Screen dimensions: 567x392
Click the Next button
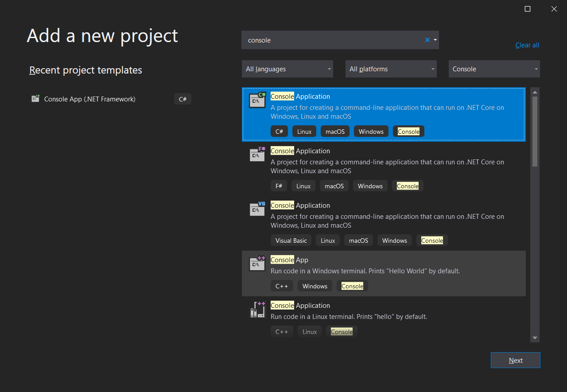515,360
